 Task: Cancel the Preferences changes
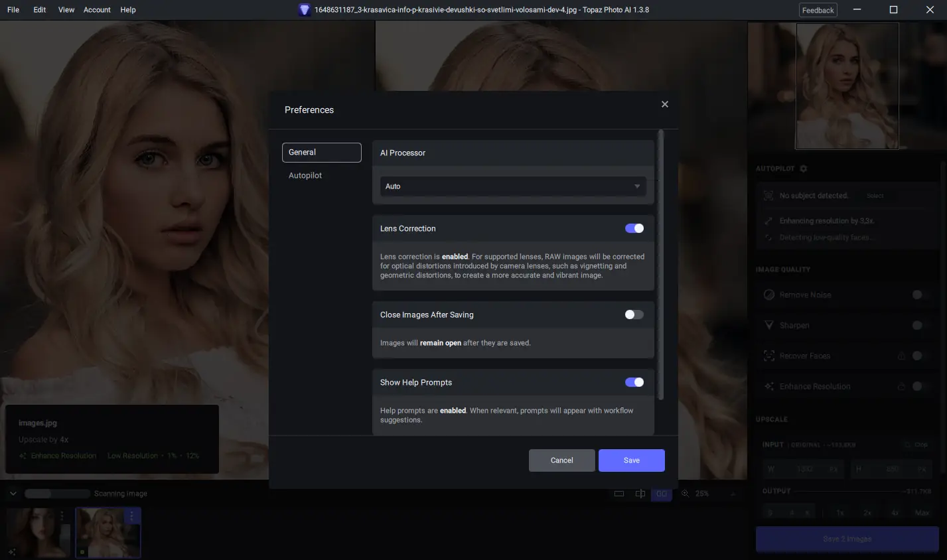click(x=562, y=460)
